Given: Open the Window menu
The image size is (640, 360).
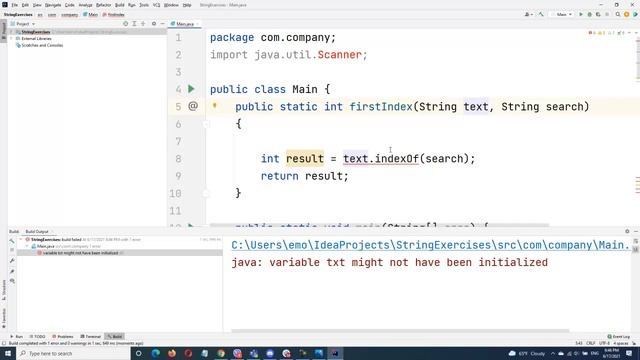Looking at the screenshot, I should click(171, 5).
